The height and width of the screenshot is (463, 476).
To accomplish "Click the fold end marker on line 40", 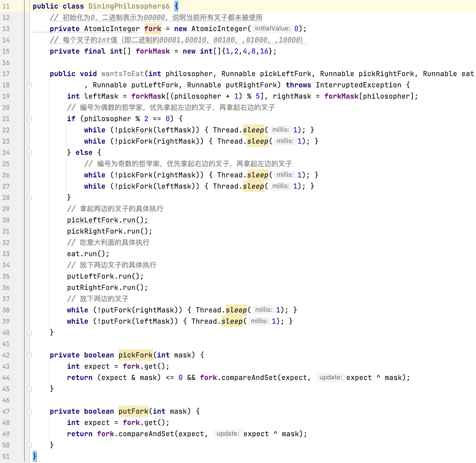I will (x=29, y=333).
